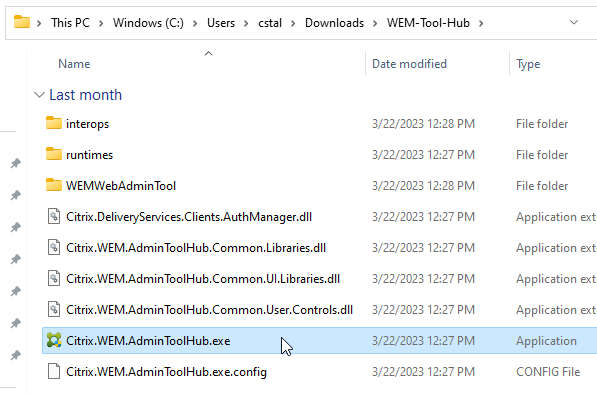Image resolution: width=597 pixels, height=394 pixels.
Task: Click File folder type of interops row
Action: 542,124
